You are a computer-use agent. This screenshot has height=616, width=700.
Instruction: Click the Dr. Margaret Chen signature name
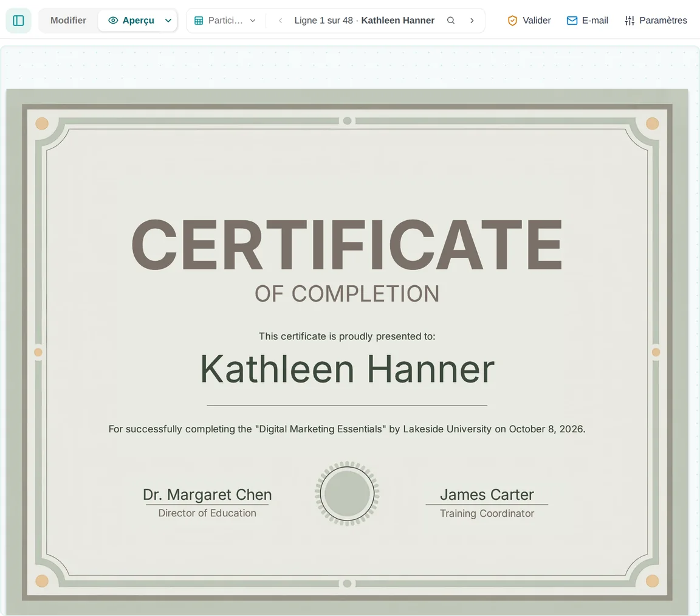pyautogui.click(x=207, y=494)
